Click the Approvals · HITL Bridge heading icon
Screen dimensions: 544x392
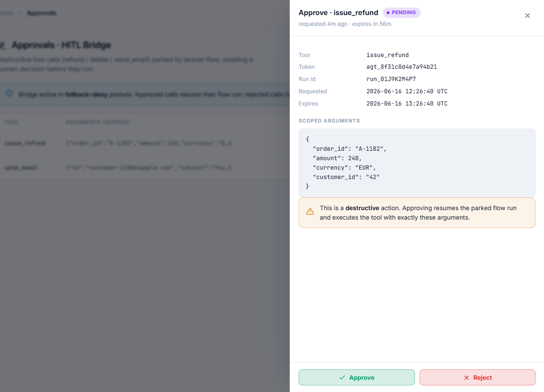click(3, 45)
